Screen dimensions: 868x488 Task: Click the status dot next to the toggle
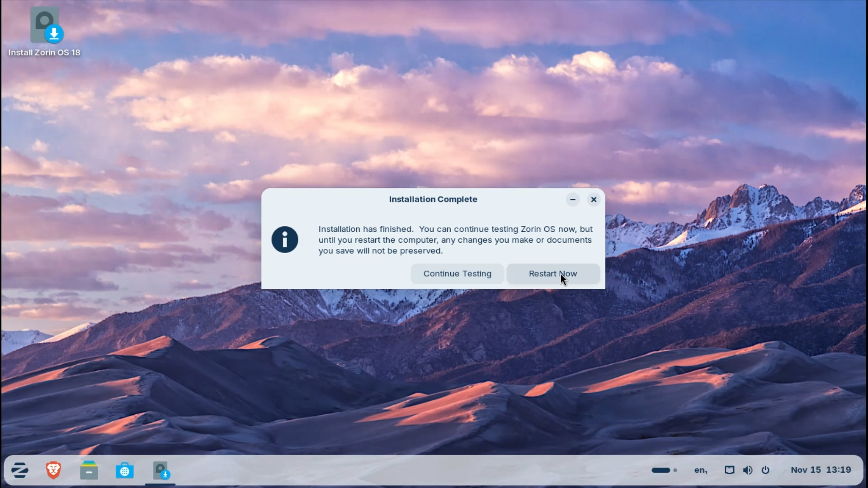(675, 470)
